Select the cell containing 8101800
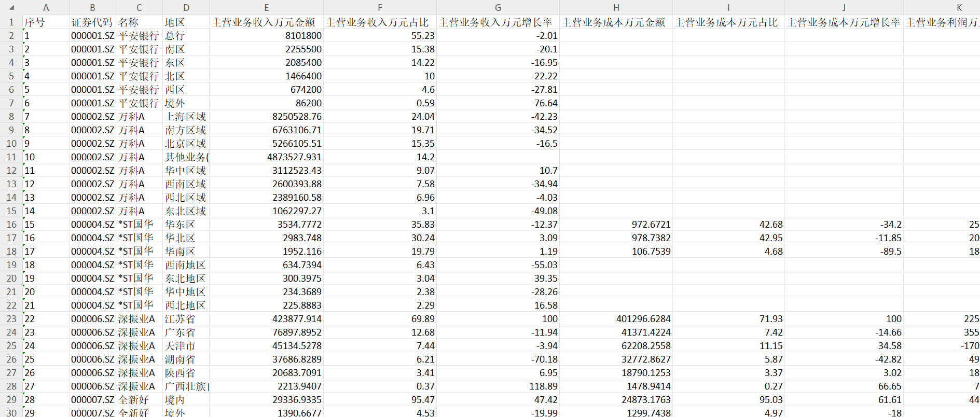Image resolution: width=980 pixels, height=417 pixels. click(267, 36)
